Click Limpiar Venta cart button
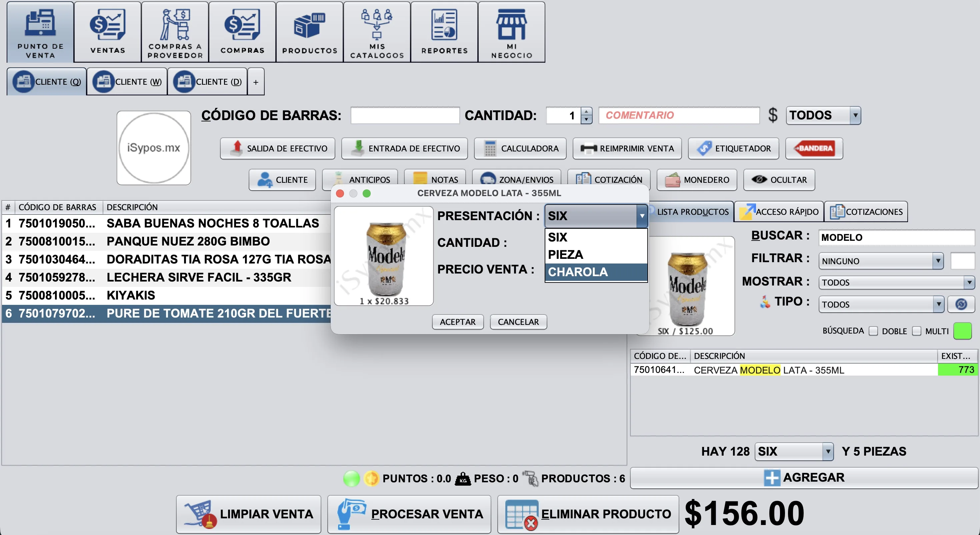Screen dimensions: 980x535 tap(249, 514)
